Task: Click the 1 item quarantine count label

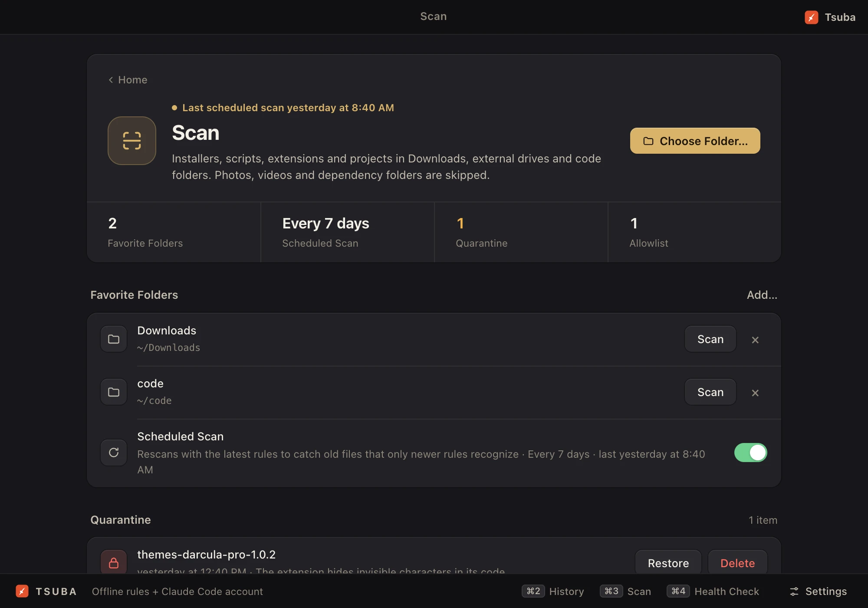Action: click(763, 520)
